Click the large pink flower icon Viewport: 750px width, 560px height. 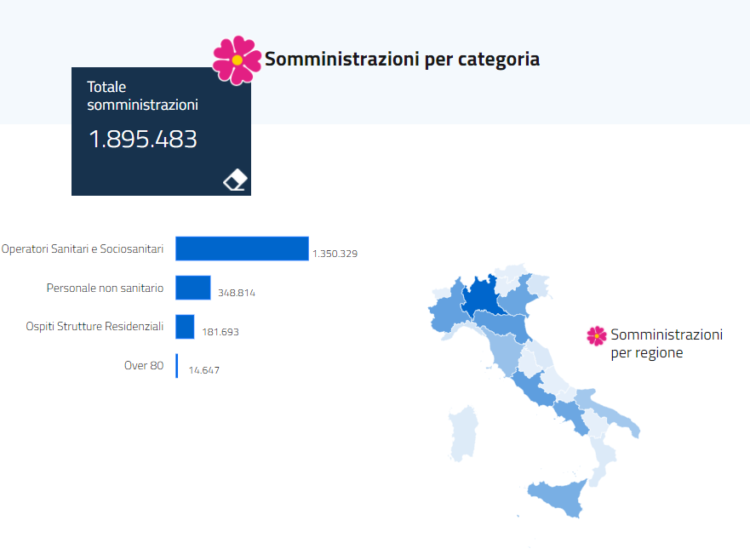click(238, 60)
